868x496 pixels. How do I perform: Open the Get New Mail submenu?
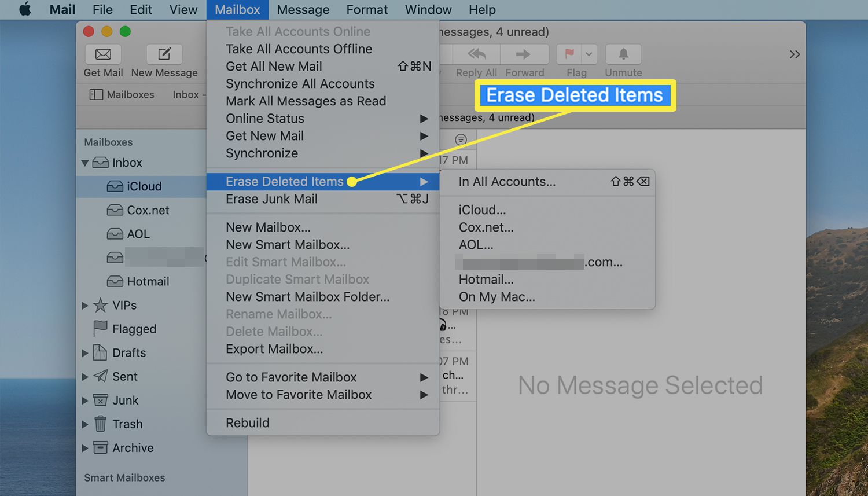point(323,136)
